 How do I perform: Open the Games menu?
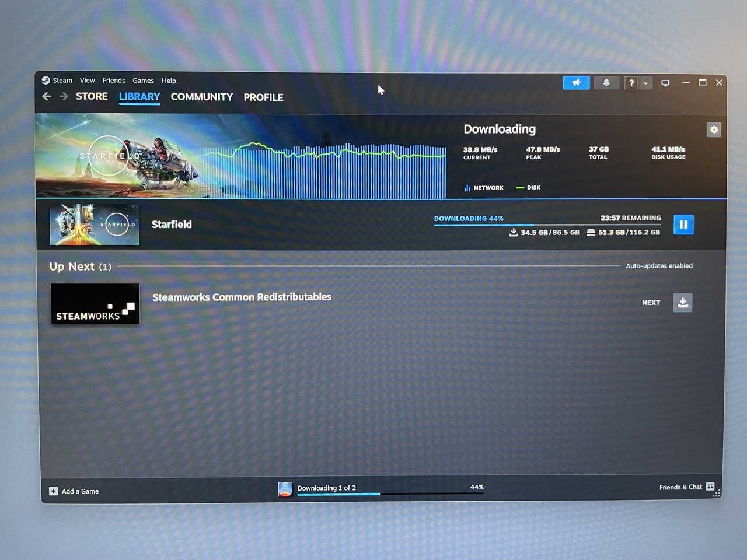[x=143, y=80]
